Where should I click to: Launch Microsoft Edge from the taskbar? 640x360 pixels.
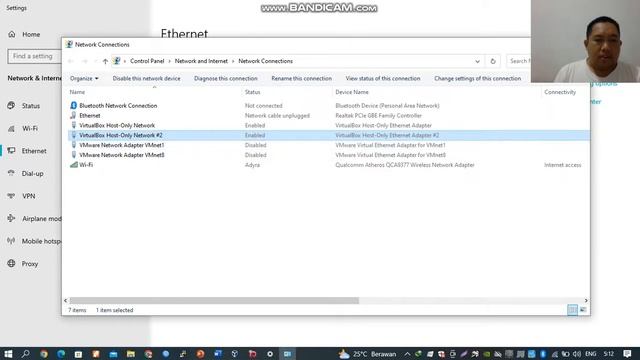pos(61,354)
